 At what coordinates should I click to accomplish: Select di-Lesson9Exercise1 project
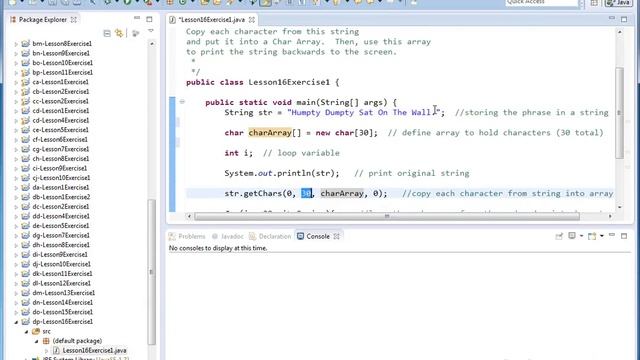pyautogui.click(x=60, y=255)
